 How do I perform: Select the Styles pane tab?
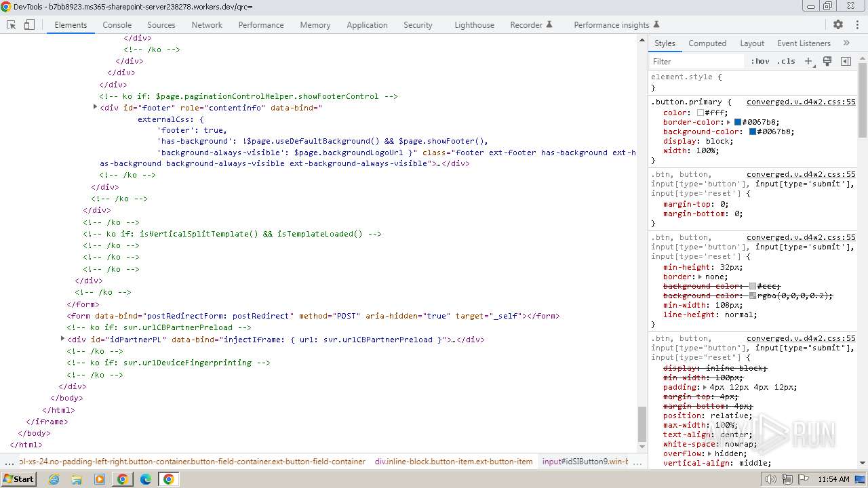(665, 43)
